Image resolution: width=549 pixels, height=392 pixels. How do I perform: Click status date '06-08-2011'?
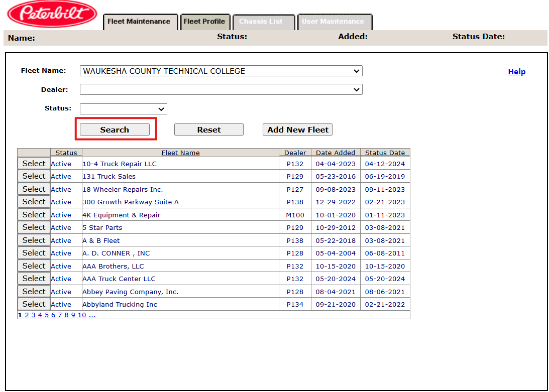point(385,253)
